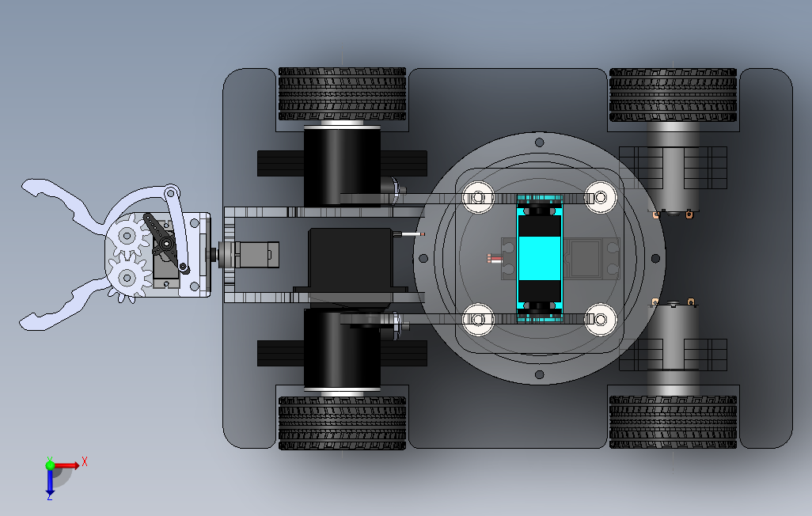This screenshot has height=516, width=812.
Task: Click the top mounting hole of the turntable
Action: coord(539,142)
